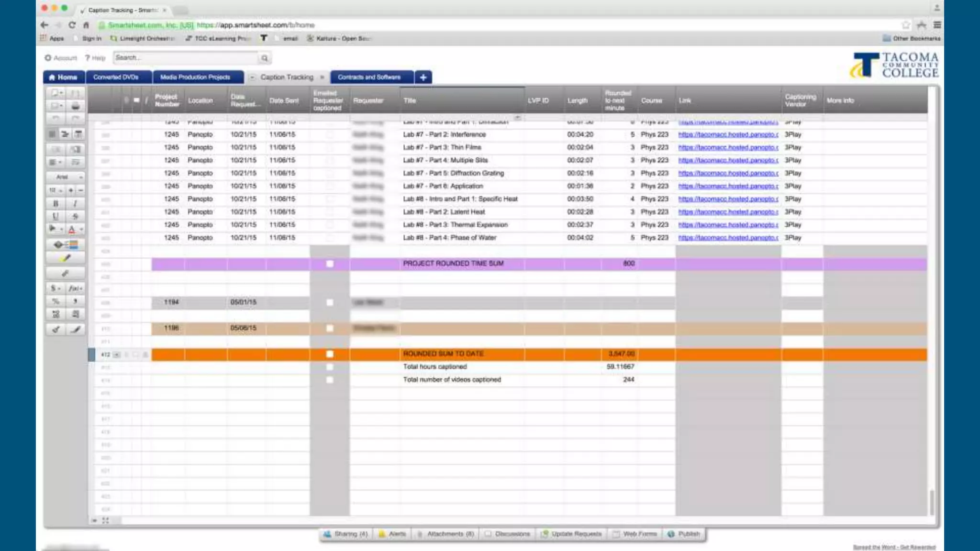
Task: Go back in browser
Action: 45,25
